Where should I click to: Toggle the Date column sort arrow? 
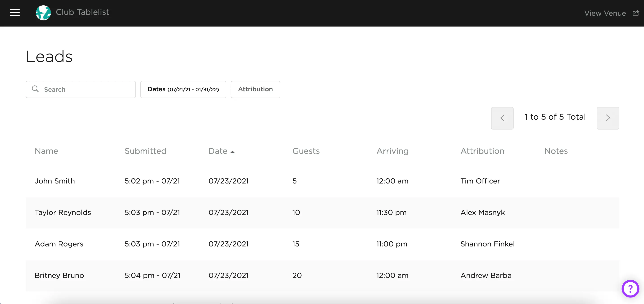click(x=233, y=152)
